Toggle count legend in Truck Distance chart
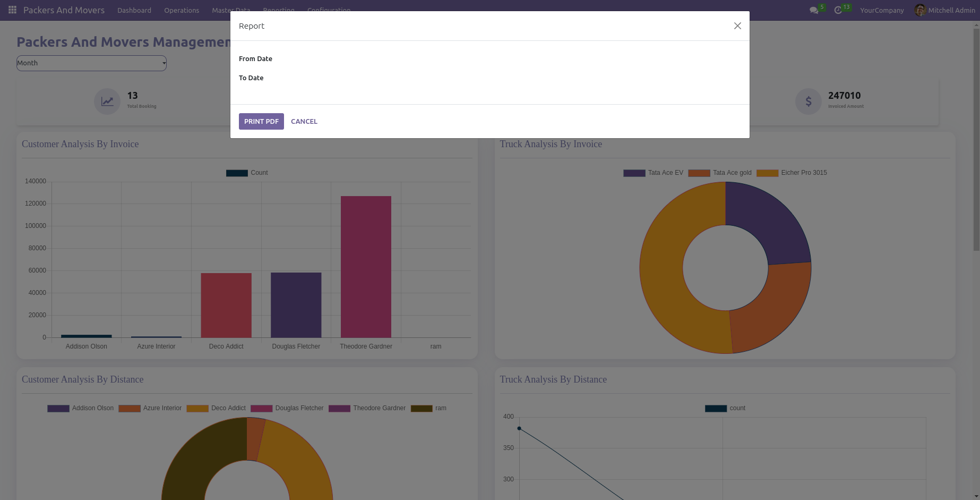Screen dimensions: 980x500 click(x=725, y=408)
